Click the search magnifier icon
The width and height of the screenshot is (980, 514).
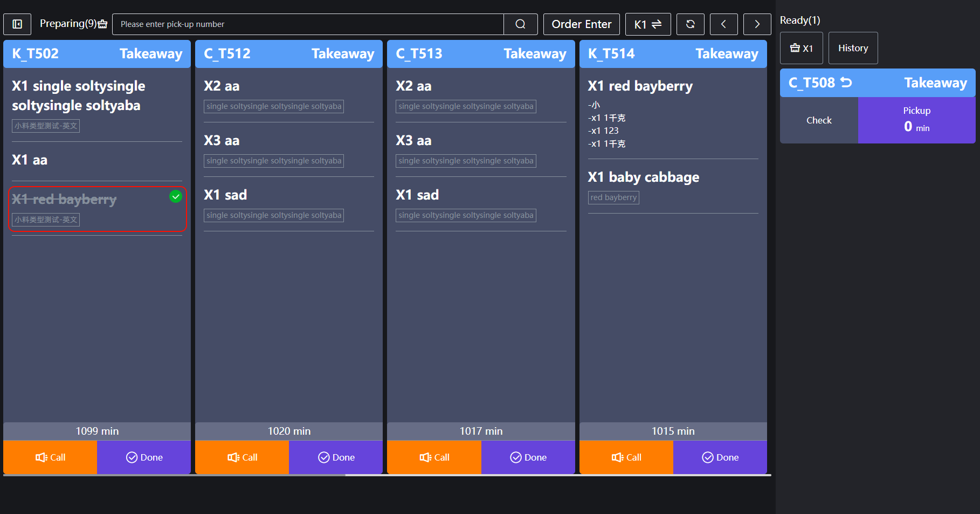tap(520, 24)
